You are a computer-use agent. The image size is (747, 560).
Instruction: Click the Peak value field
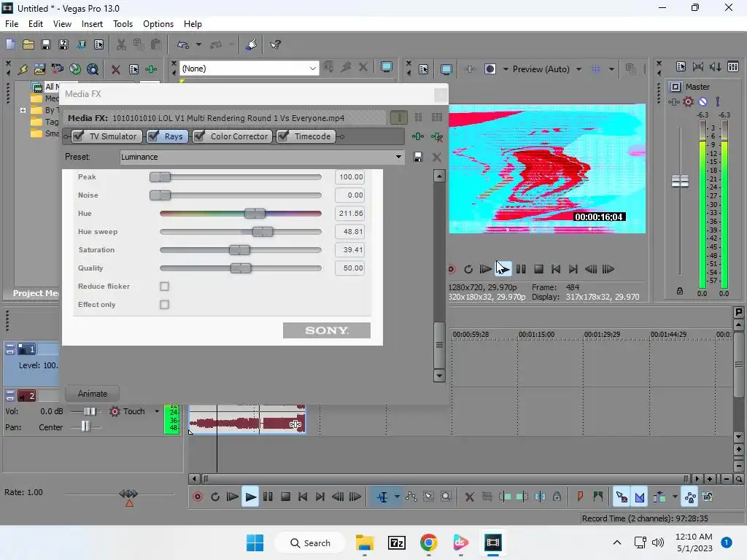click(349, 176)
